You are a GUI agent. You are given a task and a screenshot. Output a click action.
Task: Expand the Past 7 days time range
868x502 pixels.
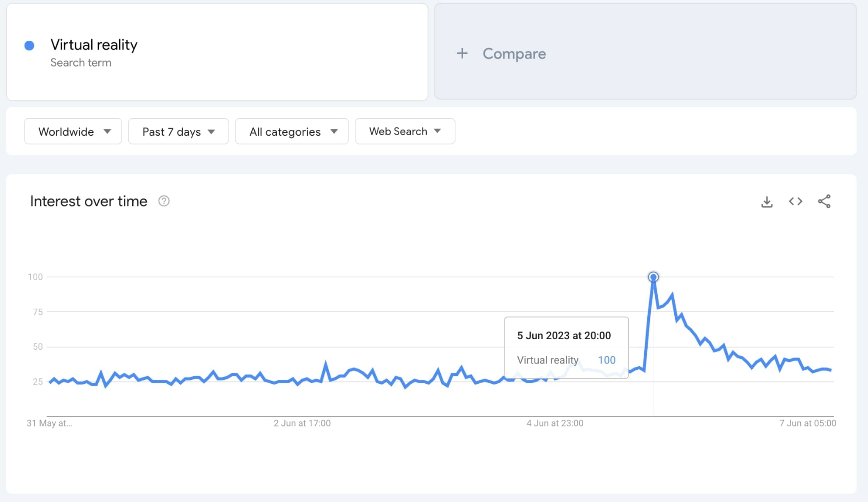click(x=178, y=131)
